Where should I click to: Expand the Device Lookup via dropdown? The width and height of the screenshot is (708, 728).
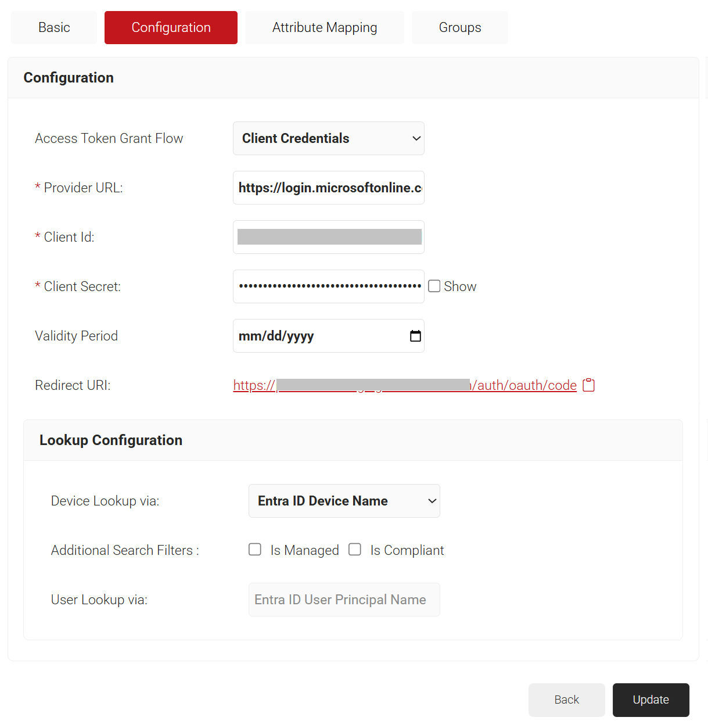click(344, 501)
